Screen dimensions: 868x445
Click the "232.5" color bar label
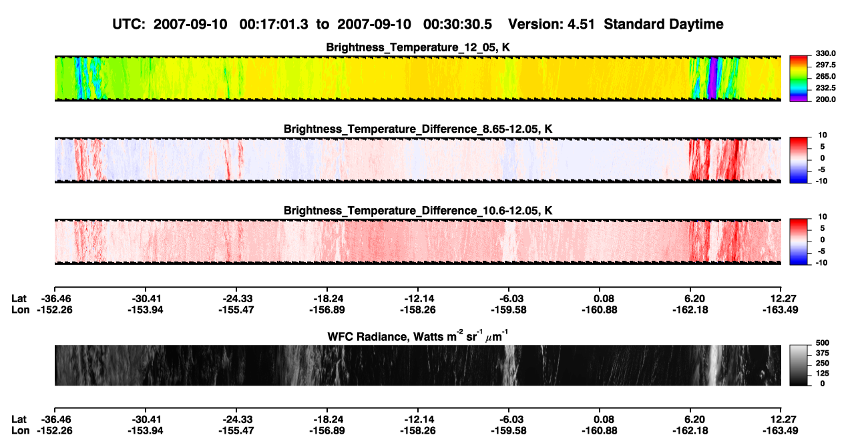[826, 87]
